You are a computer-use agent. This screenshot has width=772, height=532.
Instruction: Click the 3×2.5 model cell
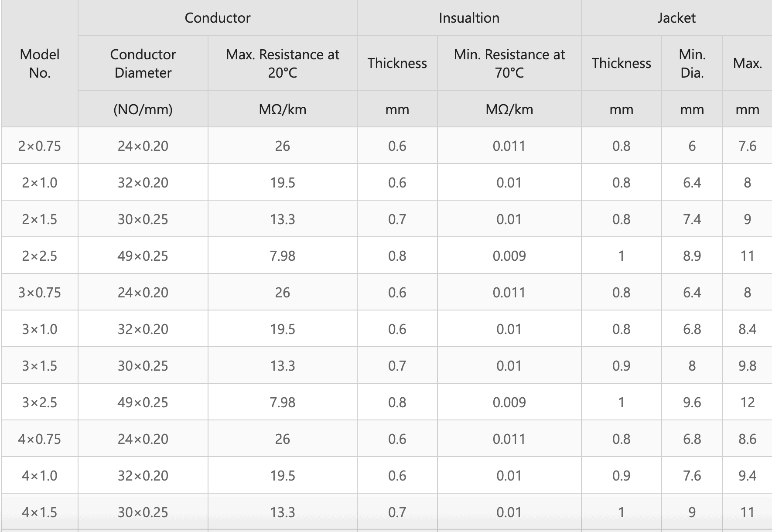tap(40, 402)
